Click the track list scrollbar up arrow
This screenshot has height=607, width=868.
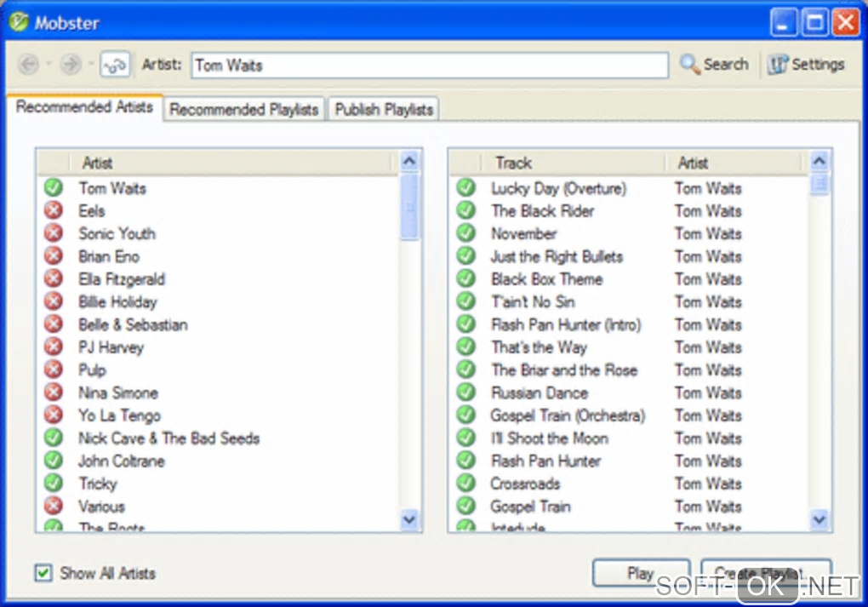coord(819,161)
